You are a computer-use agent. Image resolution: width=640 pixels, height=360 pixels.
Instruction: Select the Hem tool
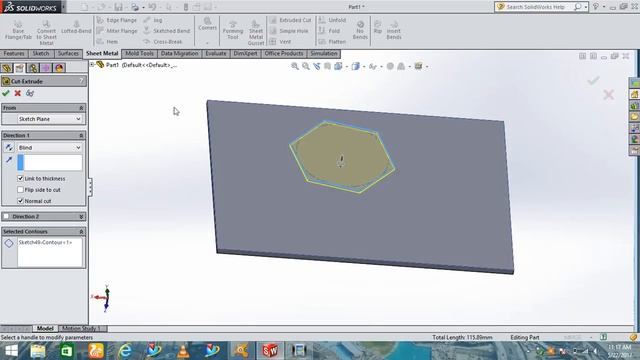(107, 42)
